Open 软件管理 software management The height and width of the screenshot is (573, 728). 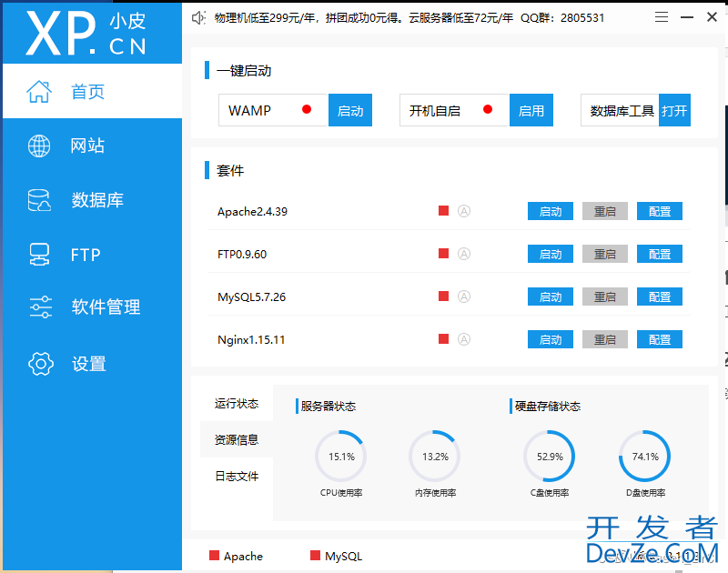(x=93, y=307)
